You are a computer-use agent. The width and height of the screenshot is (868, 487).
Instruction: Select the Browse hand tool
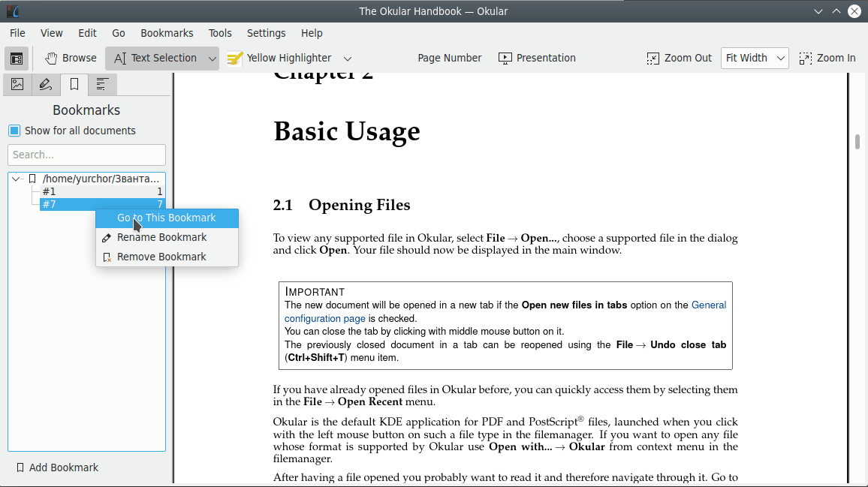(x=71, y=59)
